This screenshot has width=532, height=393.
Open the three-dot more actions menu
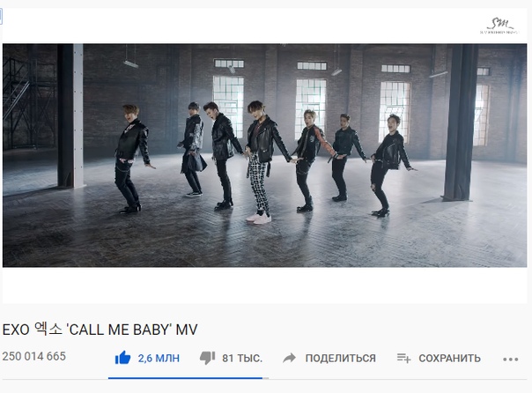click(x=511, y=359)
